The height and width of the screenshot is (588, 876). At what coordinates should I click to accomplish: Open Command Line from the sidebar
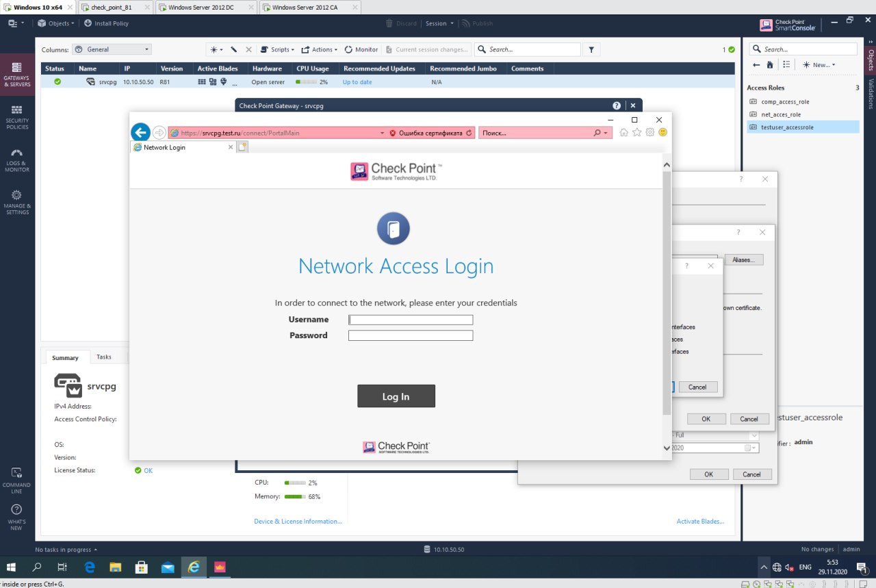point(17,481)
